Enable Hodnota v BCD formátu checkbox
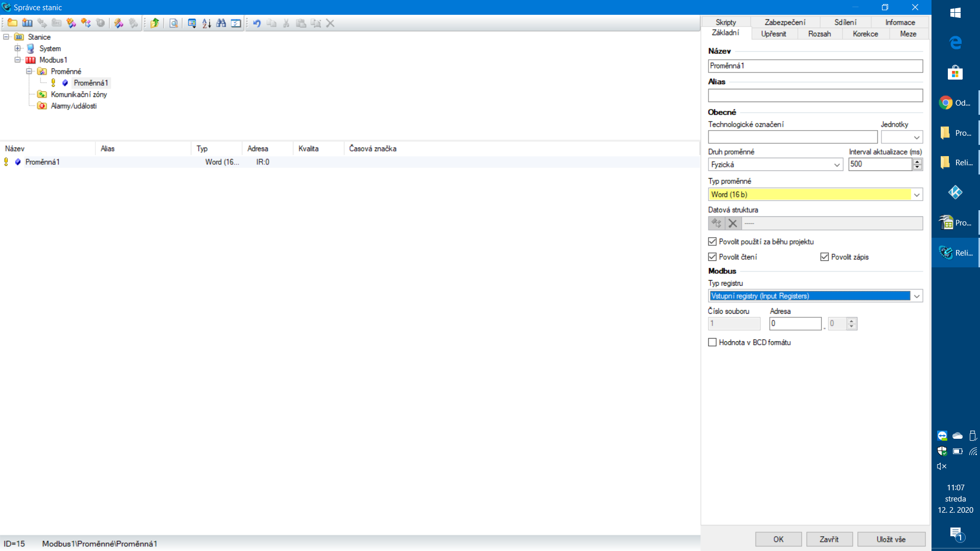The width and height of the screenshot is (980, 551). (x=713, y=342)
